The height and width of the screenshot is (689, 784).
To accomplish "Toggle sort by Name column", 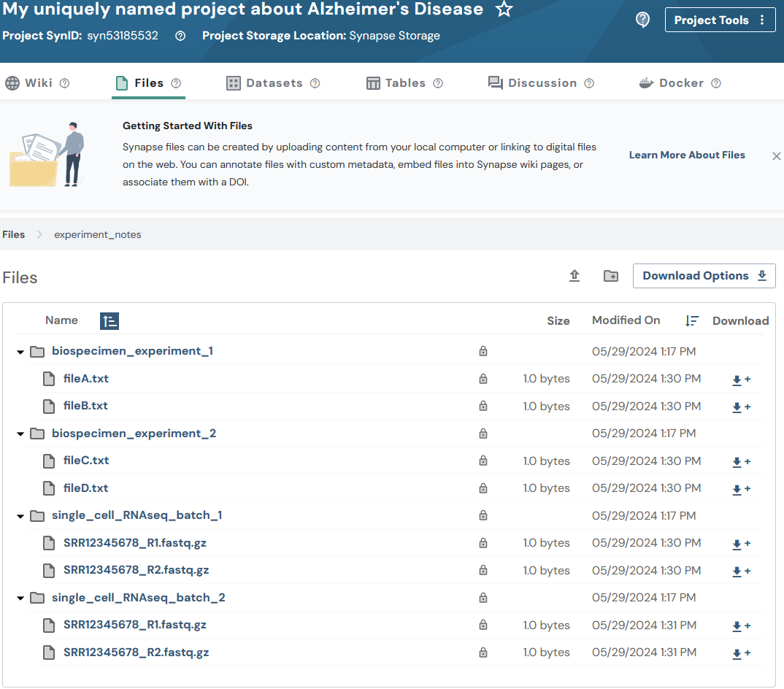I will [109, 320].
